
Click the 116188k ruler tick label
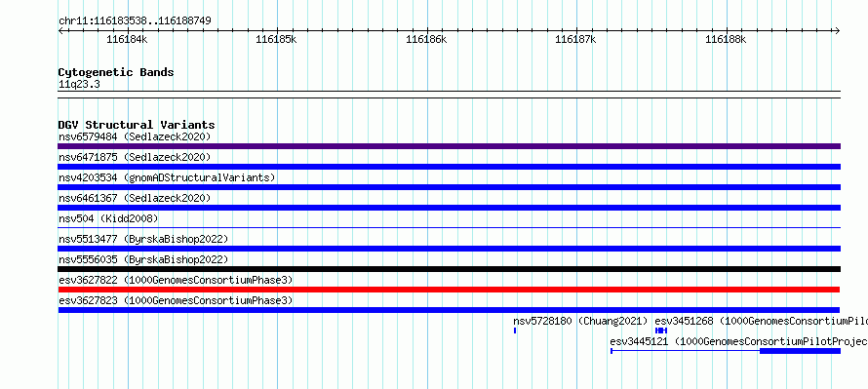click(x=726, y=39)
